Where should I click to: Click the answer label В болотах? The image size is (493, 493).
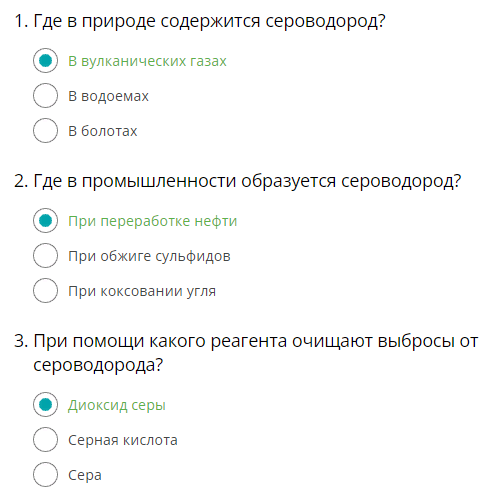pyautogui.click(x=103, y=131)
